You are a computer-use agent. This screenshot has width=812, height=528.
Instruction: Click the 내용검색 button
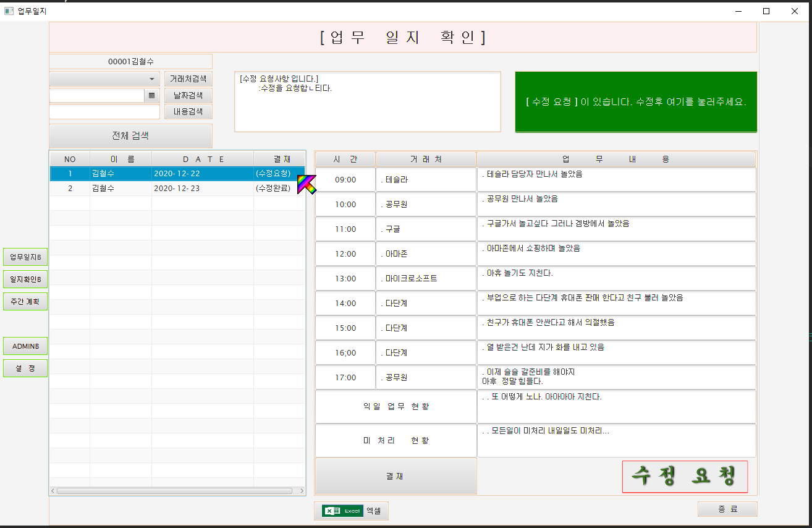coord(188,111)
